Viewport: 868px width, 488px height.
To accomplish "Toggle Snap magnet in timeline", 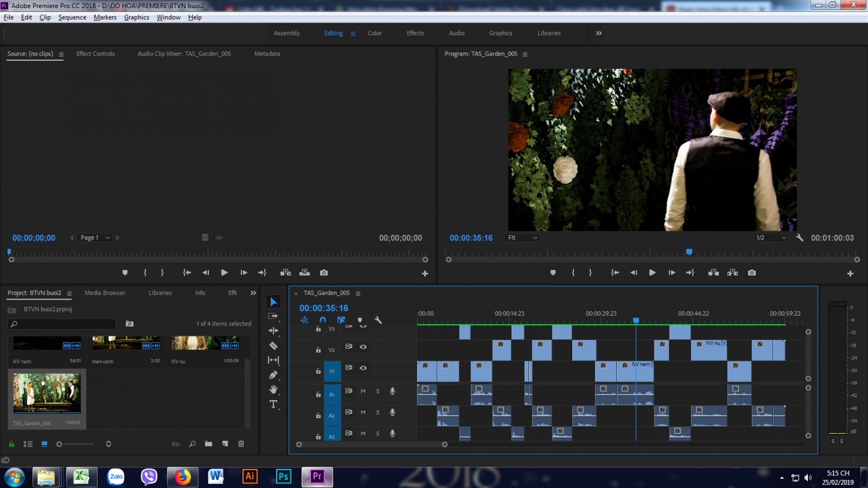I will click(x=323, y=320).
